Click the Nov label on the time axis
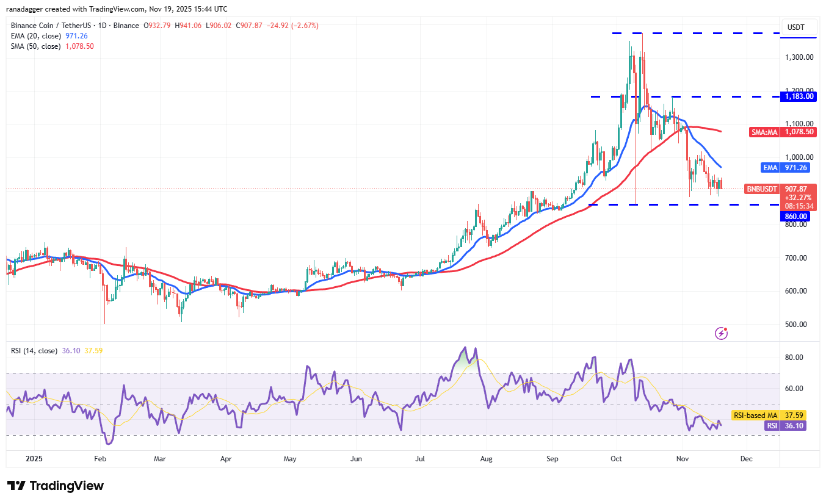The width and height of the screenshot is (826, 504). pos(682,458)
